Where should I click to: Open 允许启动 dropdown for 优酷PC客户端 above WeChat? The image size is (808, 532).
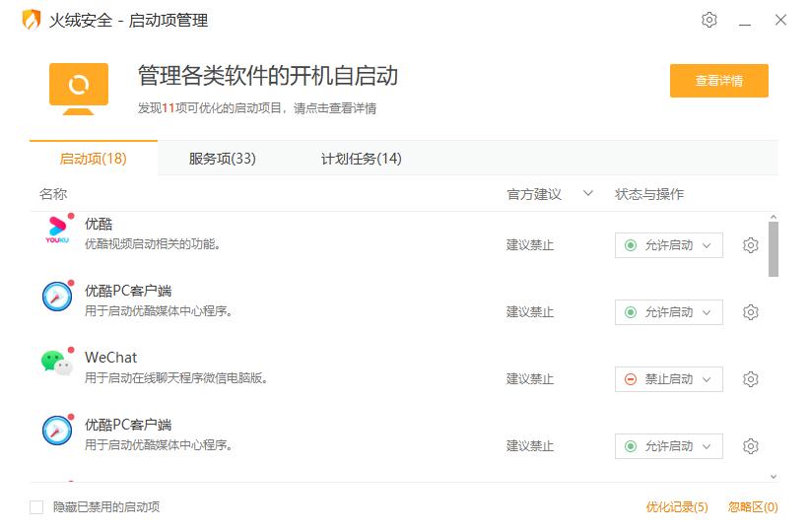pyautogui.click(x=668, y=312)
